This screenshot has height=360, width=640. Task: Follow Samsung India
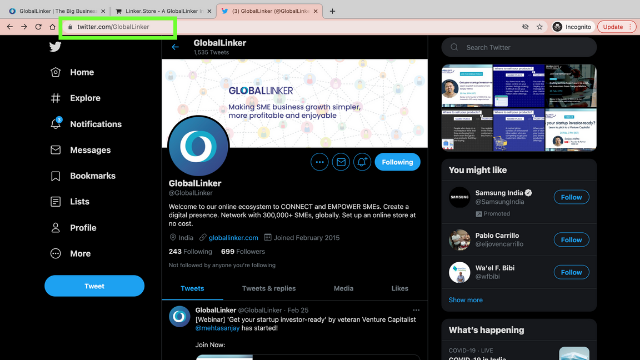[x=571, y=197]
